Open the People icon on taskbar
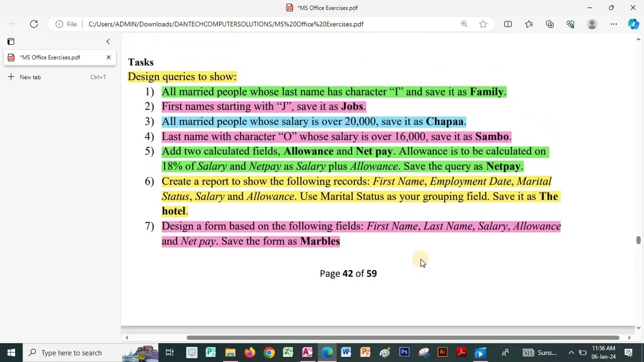Screen dimensions: 644x362 click(x=505, y=353)
